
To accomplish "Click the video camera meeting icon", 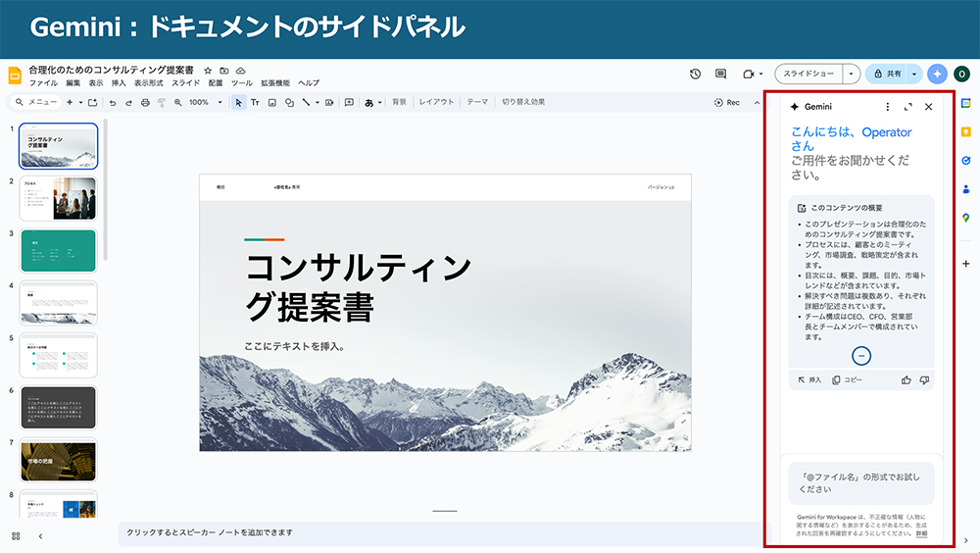I will coord(748,74).
